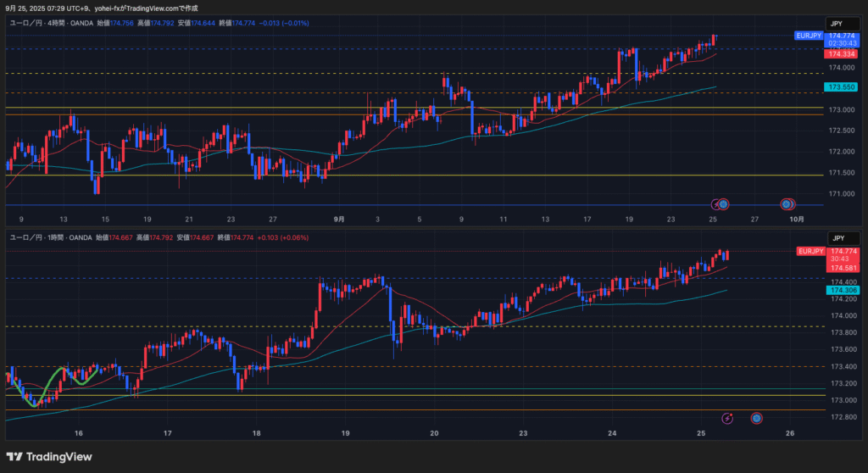Click the lightning event icon in the 1-hour chart

[727, 418]
